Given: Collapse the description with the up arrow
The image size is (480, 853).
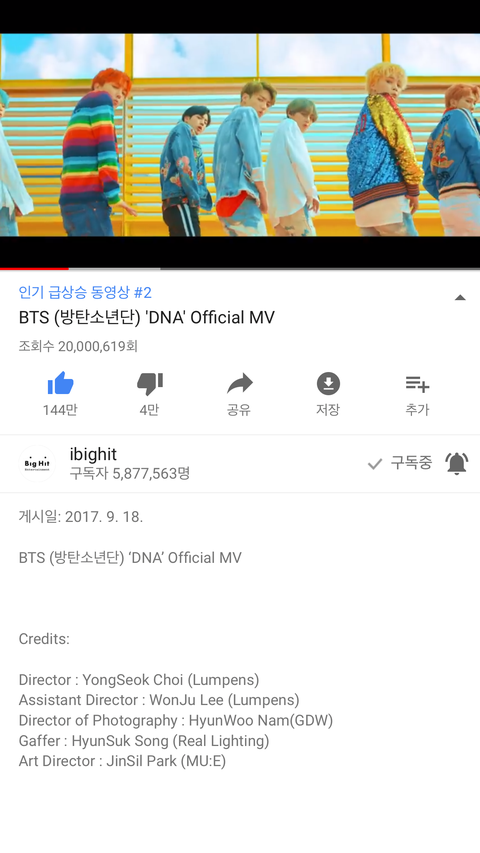Looking at the screenshot, I should click(x=460, y=298).
